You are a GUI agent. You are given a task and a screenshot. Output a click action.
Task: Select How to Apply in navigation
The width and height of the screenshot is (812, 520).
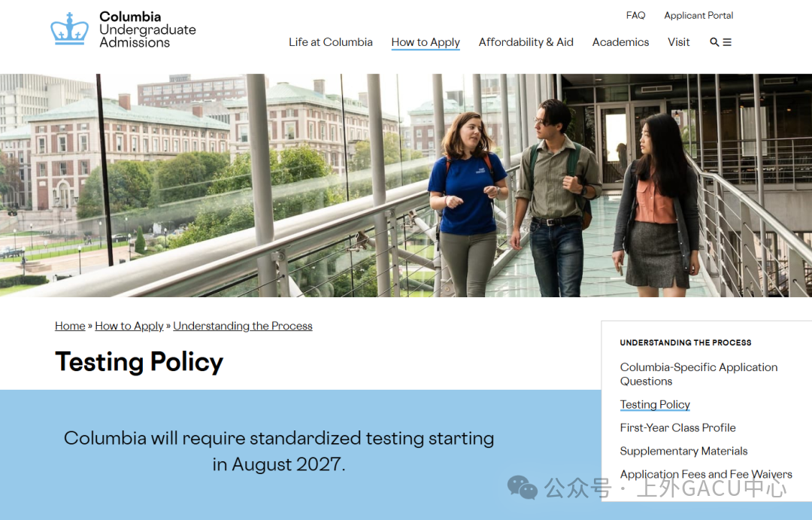pyautogui.click(x=426, y=42)
